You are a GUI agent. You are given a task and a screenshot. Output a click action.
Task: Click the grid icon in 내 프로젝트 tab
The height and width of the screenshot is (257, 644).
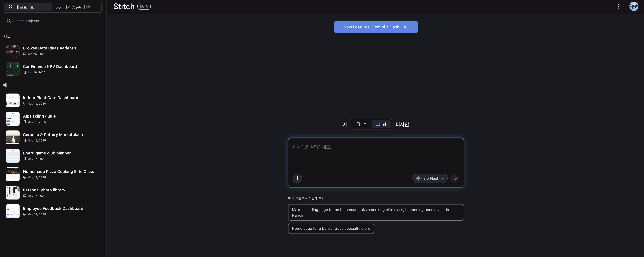tap(10, 7)
